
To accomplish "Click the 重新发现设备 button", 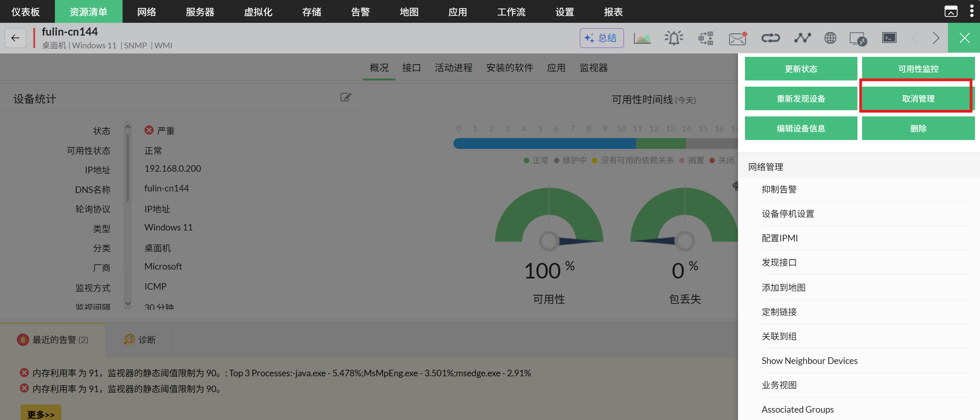I will (801, 99).
